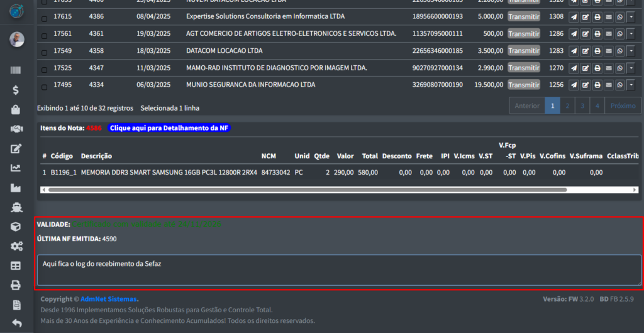Open dropdown caret on MUNIO SEGURANCA row
Image resolution: width=644 pixels, height=333 pixels.
coord(631,85)
